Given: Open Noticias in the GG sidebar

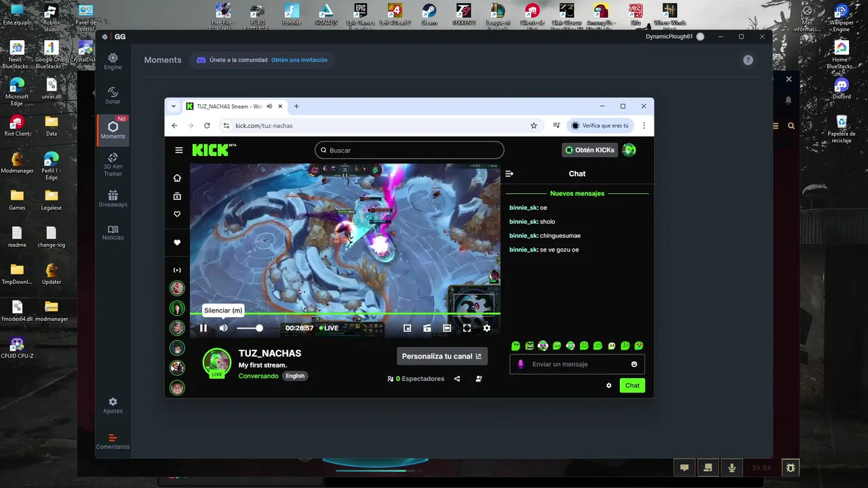Looking at the screenshot, I should (x=113, y=232).
